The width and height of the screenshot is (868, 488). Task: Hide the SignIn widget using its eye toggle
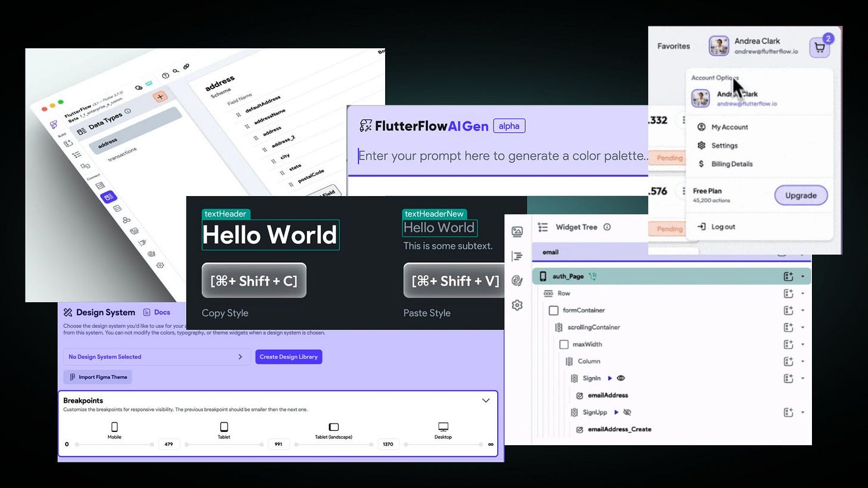point(621,378)
